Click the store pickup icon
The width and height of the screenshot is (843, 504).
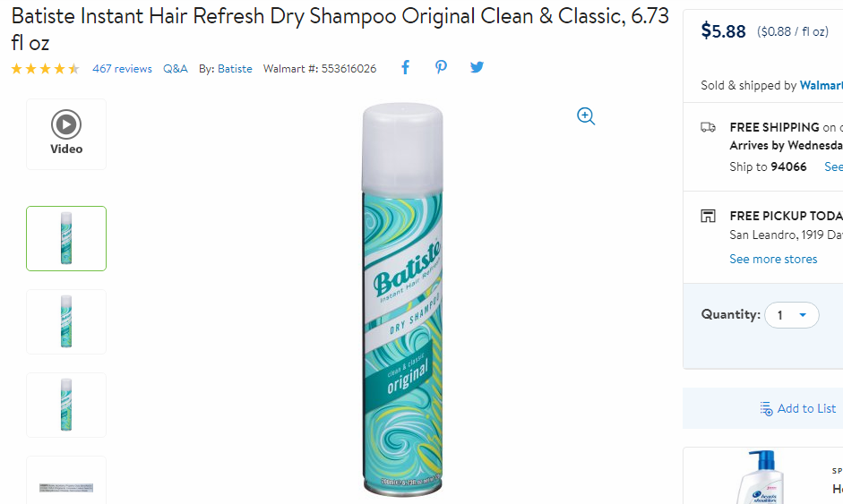coord(708,216)
